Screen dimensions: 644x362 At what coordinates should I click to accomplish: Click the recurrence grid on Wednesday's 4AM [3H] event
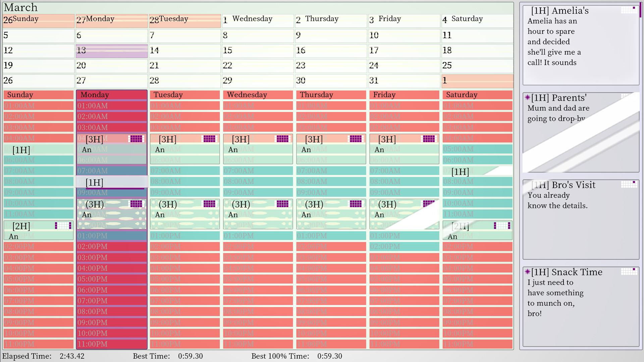click(x=282, y=139)
